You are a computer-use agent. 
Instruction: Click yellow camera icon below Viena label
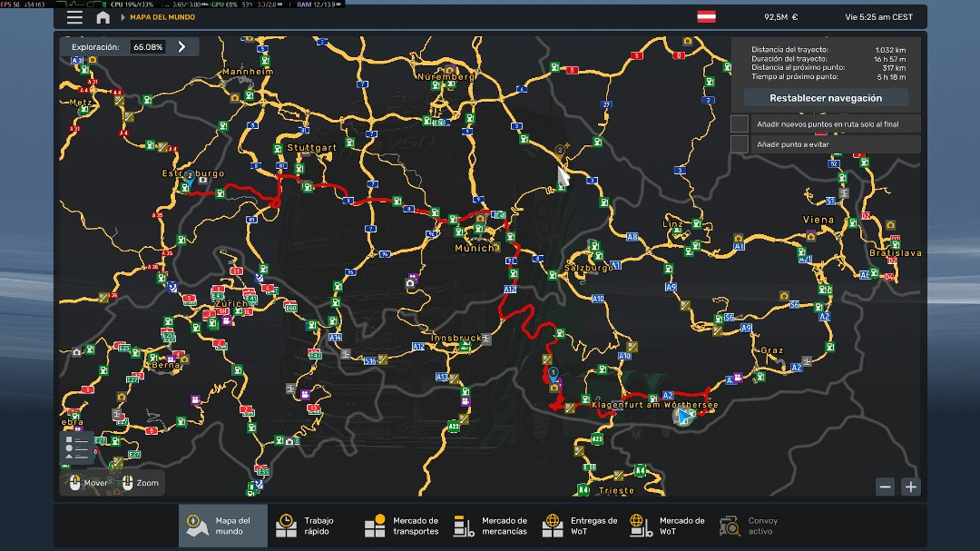810,236
